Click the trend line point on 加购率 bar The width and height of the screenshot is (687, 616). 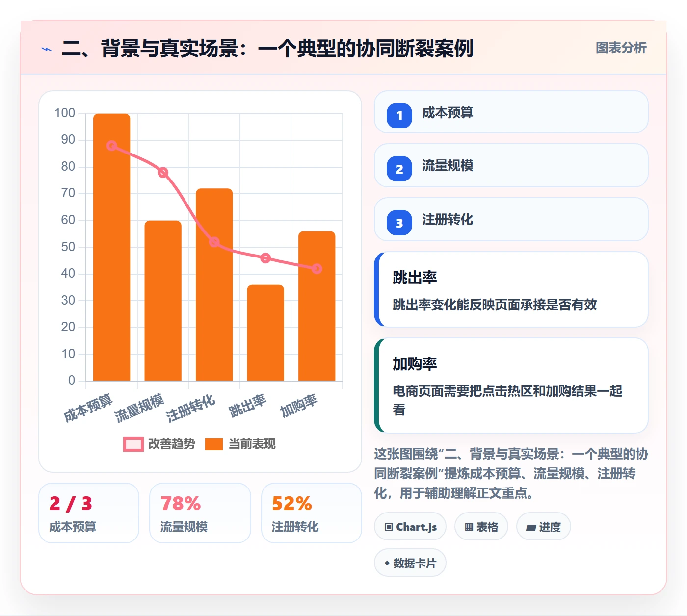click(317, 269)
